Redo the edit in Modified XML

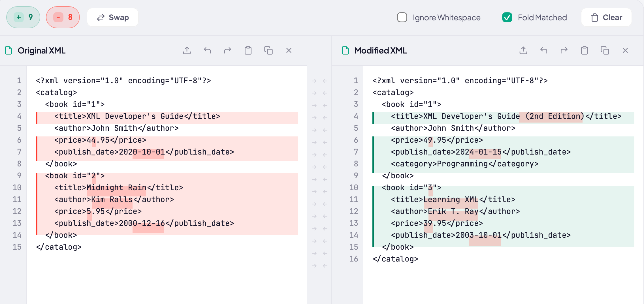coord(564,50)
